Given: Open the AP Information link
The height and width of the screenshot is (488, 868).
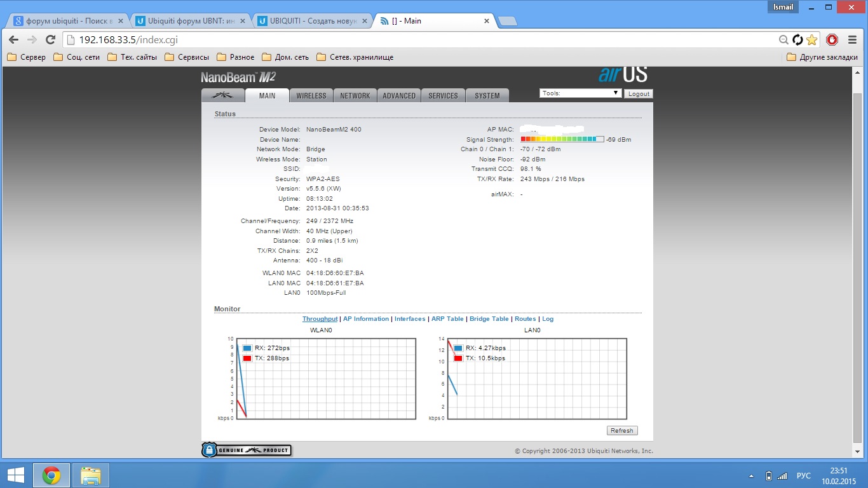Looking at the screenshot, I should tap(366, 319).
